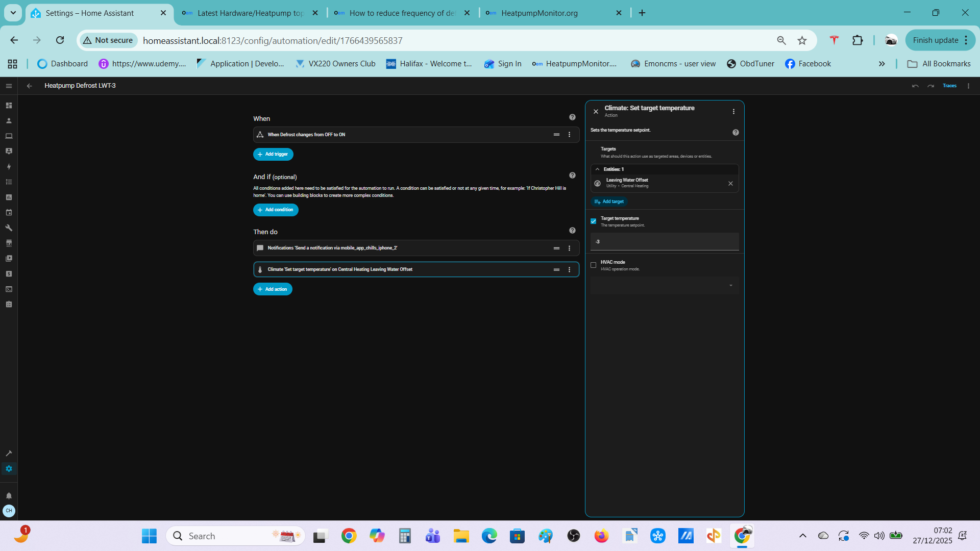Open the HVAC mode dropdown
Image resolution: width=980 pixels, height=551 pixels.
pos(665,286)
